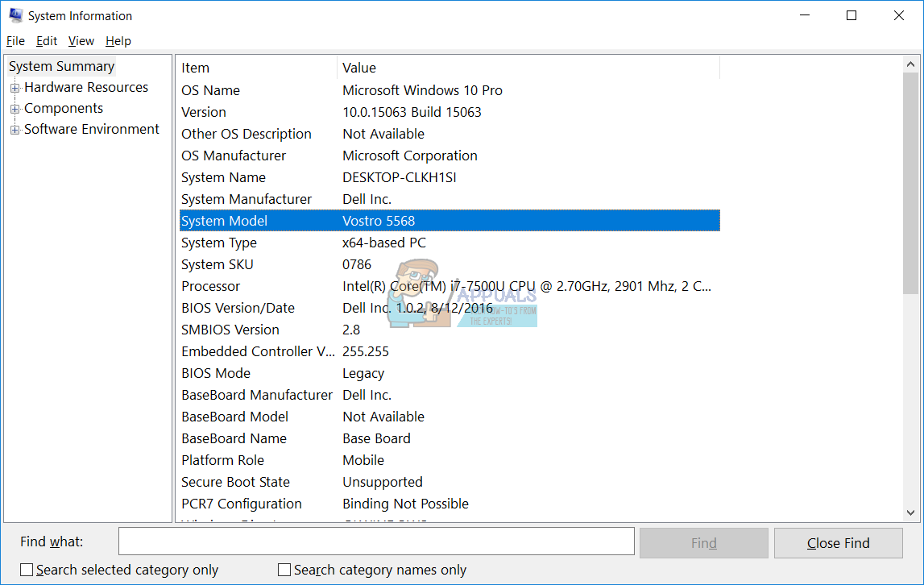The width and height of the screenshot is (924, 585).
Task: Expand the Components tree node
Action: tap(15, 109)
